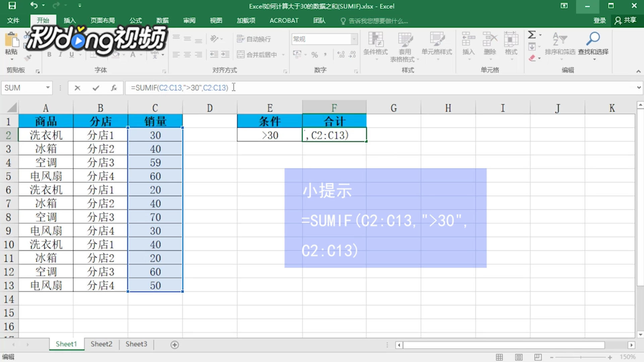
Task: Open Customize Quick Access Toolbar dropdown
Action: click(x=79, y=6)
